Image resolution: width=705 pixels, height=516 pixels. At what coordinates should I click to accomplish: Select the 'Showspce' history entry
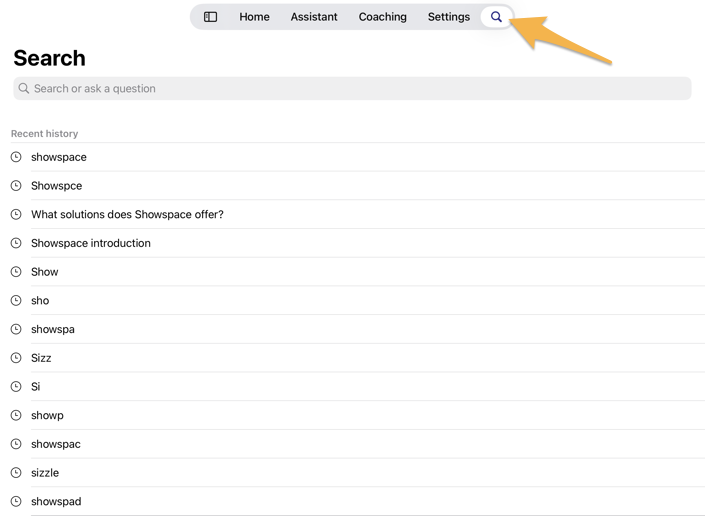click(x=357, y=186)
